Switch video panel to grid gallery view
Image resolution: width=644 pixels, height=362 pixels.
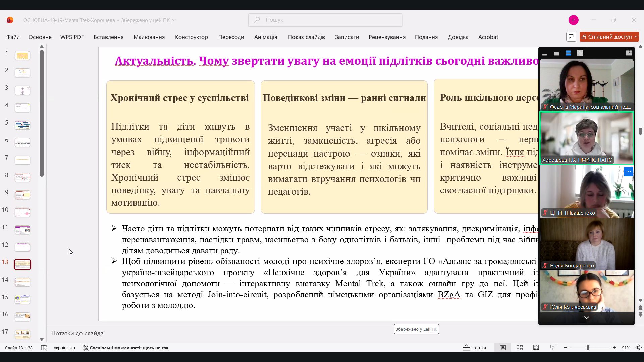tap(580, 53)
